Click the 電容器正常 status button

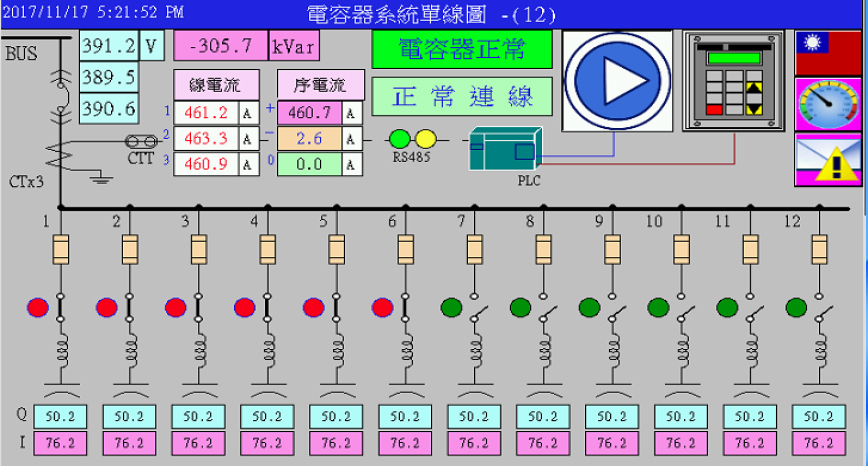(x=462, y=50)
